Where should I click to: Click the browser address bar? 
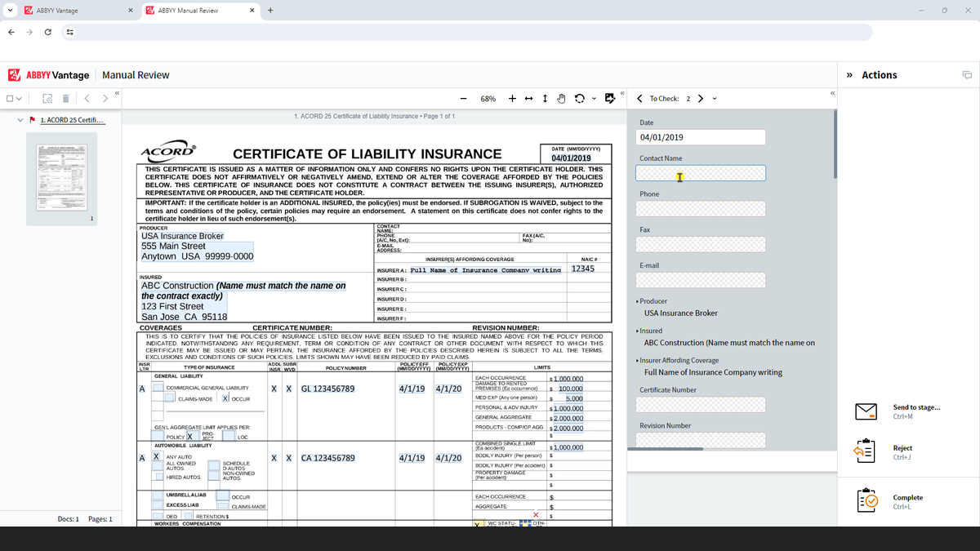474,32
